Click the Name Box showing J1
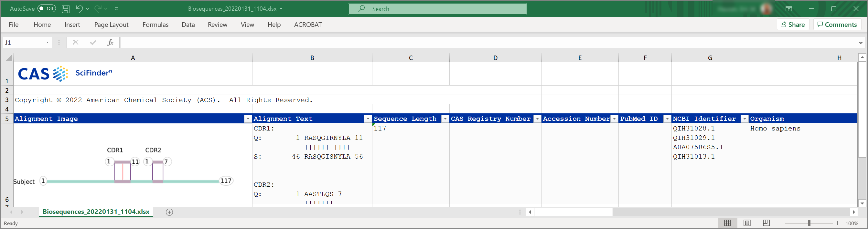This screenshot has width=868, height=229. [x=23, y=42]
